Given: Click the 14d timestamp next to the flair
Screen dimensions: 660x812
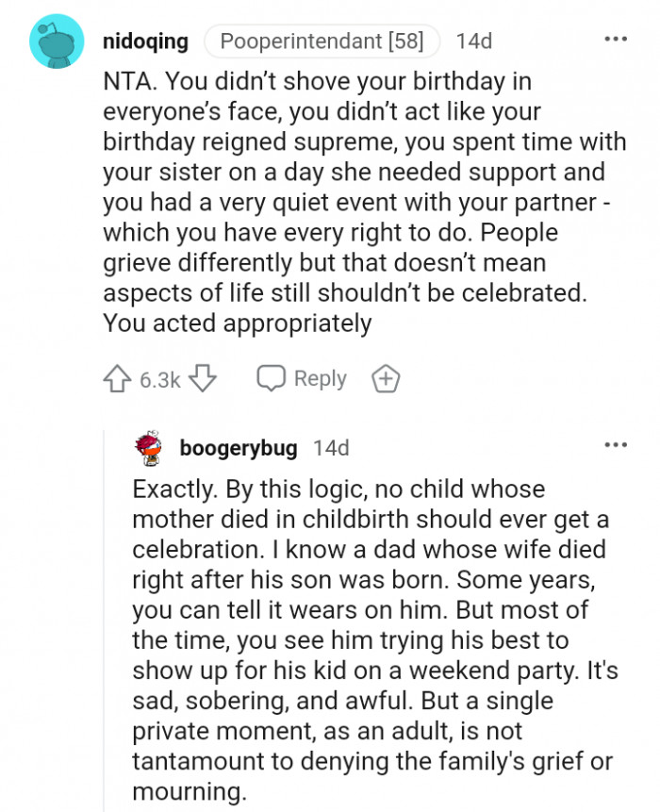Looking at the screenshot, I should [473, 41].
